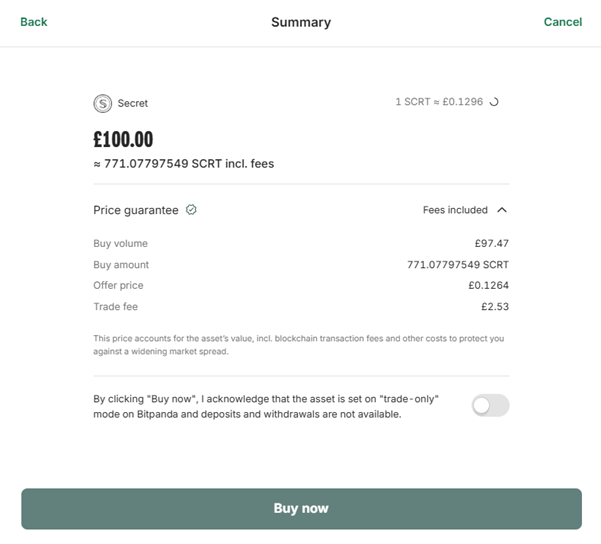The height and width of the screenshot is (544, 601).
Task: Click the Fees included label
Action: click(455, 210)
